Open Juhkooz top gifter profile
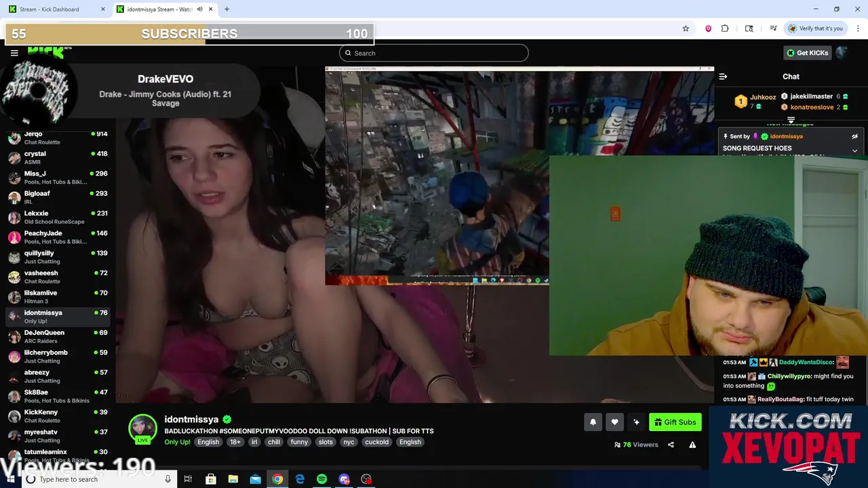 763,97
